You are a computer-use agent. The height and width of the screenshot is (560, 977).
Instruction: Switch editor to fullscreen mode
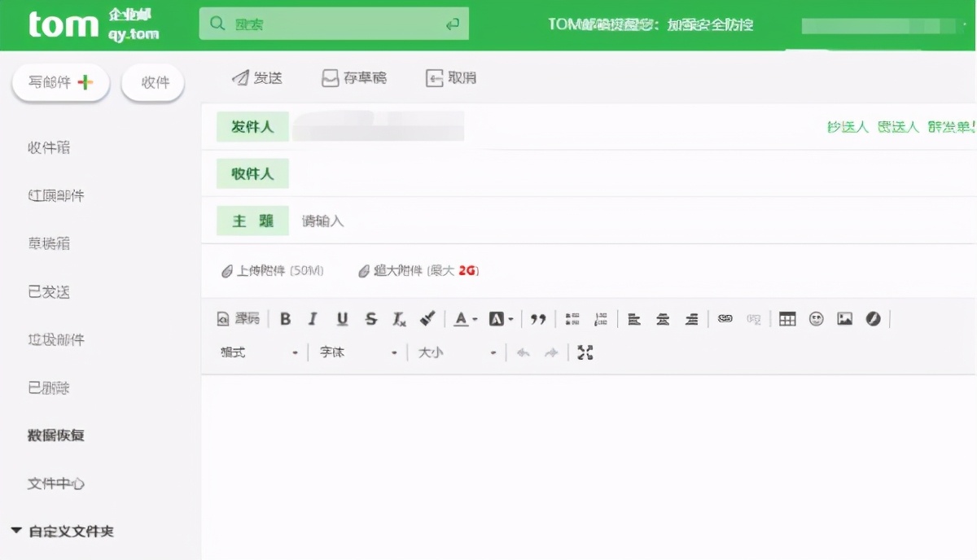[x=584, y=352]
